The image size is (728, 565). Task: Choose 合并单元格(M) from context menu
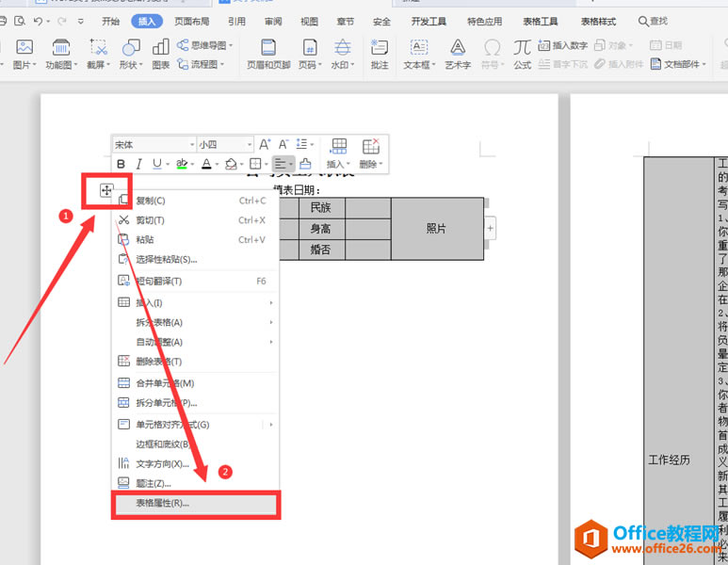196,383
